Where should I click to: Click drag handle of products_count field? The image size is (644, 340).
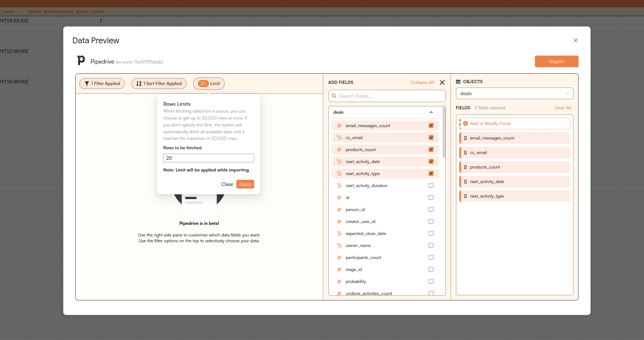465,167
